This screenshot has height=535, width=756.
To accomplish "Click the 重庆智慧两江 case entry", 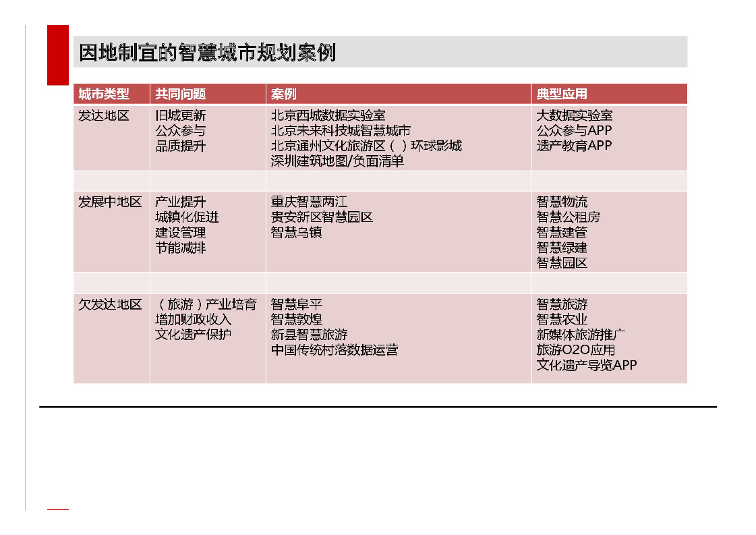I will coord(309,202).
